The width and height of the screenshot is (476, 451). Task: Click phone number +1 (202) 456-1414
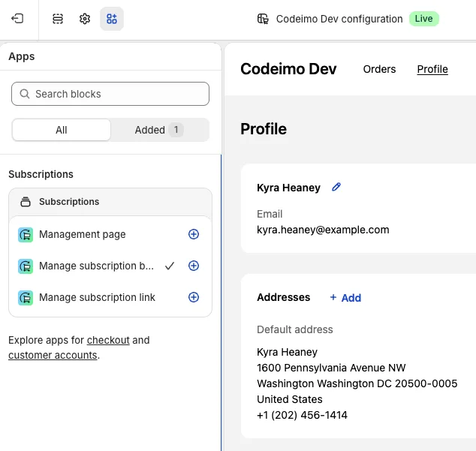coord(302,415)
